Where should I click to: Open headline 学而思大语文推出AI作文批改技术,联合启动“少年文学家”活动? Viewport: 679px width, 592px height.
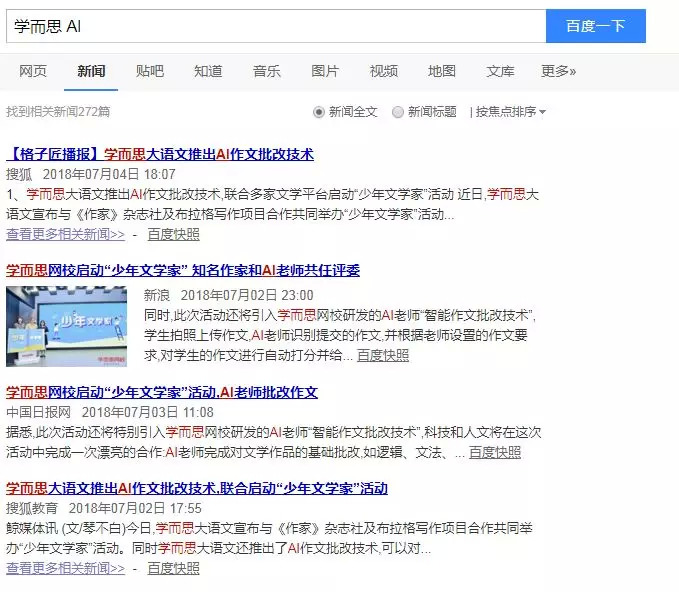(197, 488)
